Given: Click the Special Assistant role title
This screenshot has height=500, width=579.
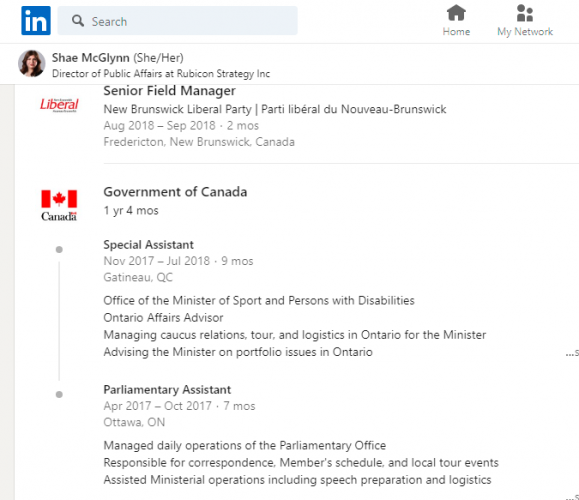Looking at the screenshot, I should [x=148, y=245].
